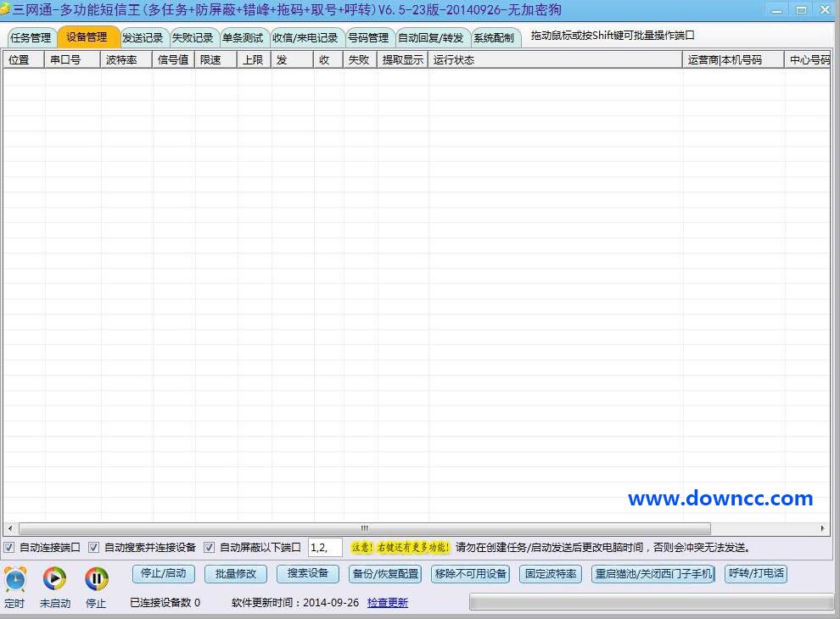Click the port exclusion input field
Screen dimensions: 840x619
pos(327,547)
